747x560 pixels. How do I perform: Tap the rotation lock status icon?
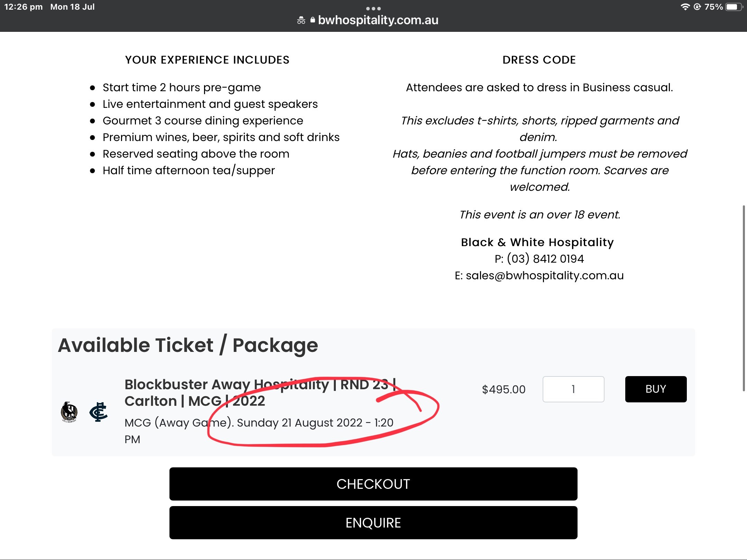(x=698, y=7)
